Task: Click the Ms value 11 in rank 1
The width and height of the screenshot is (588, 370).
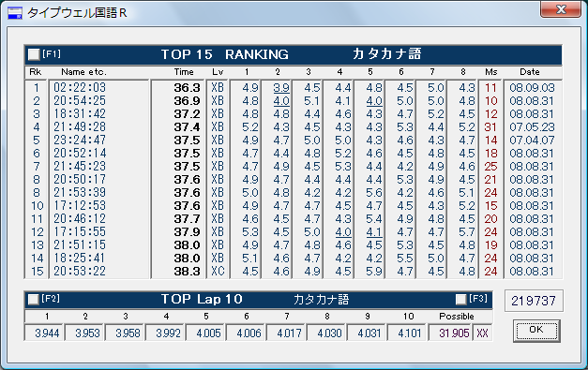Action: (x=490, y=88)
